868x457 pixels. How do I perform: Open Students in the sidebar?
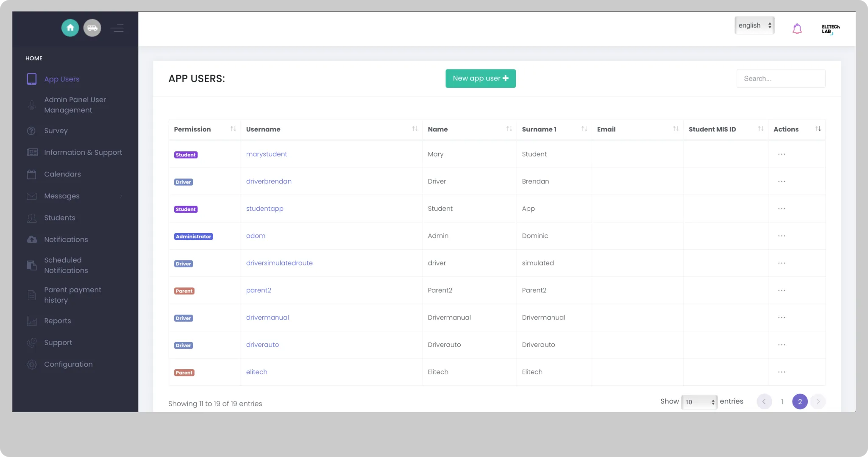point(60,218)
